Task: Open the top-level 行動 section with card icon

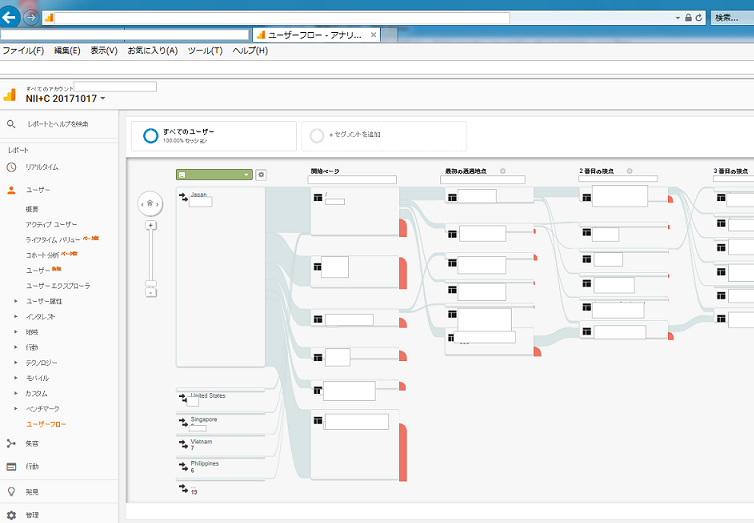Action: pos(11,466)
